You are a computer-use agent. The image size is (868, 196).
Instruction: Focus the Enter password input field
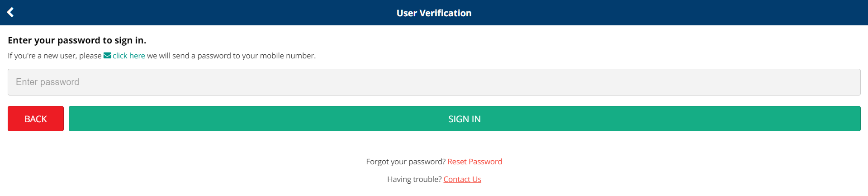coord(434,82)
